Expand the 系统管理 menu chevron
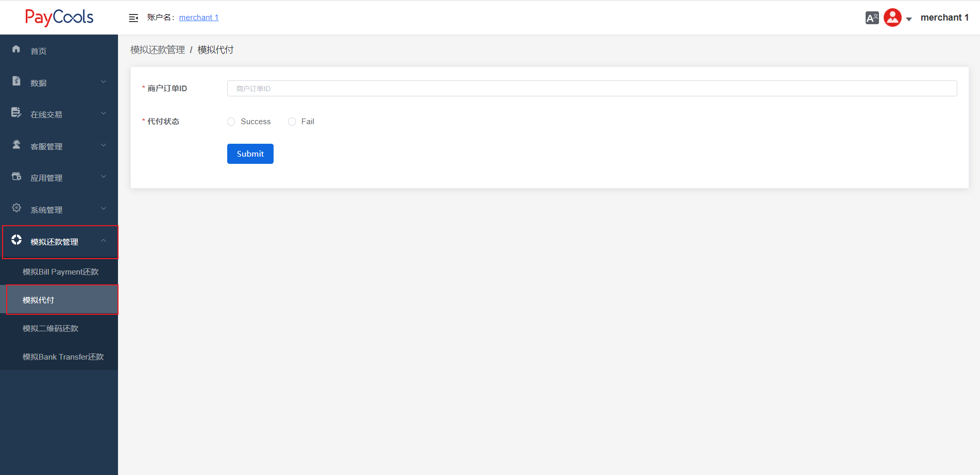 click(103, 209)
